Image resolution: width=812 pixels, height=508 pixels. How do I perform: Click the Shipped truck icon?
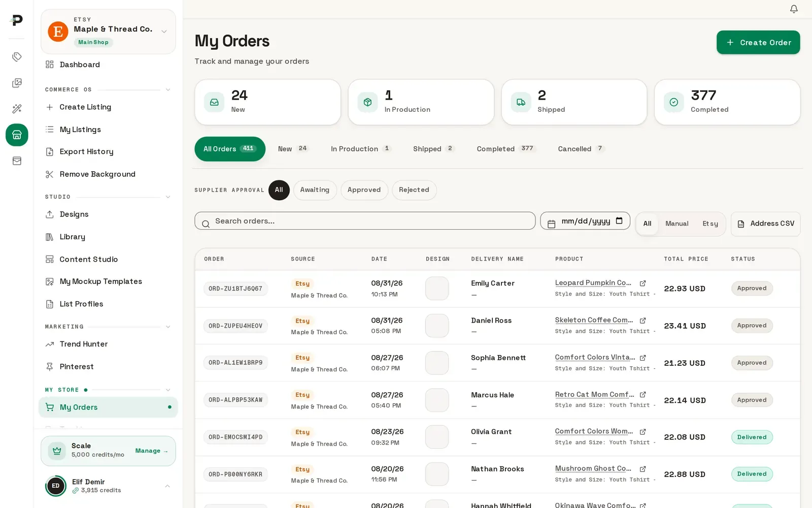[x=521, y=102]
